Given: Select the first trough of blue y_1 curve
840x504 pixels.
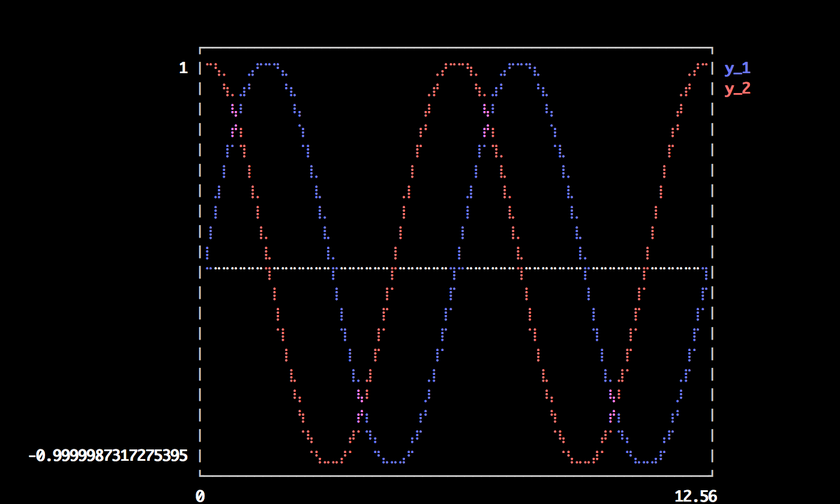Looking at the screenshot, I should [x=394, y=462].
